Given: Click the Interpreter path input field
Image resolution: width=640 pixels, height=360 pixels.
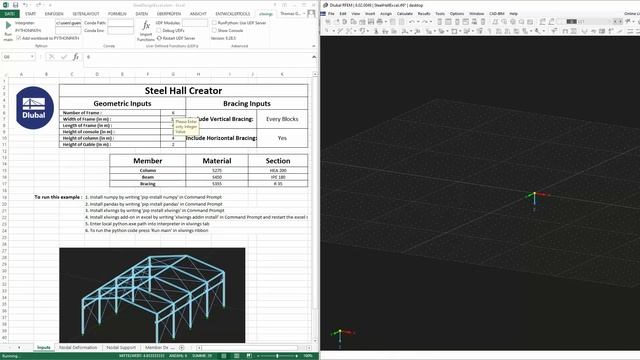Looking at the screenshot, I should [x=69, y=23].
